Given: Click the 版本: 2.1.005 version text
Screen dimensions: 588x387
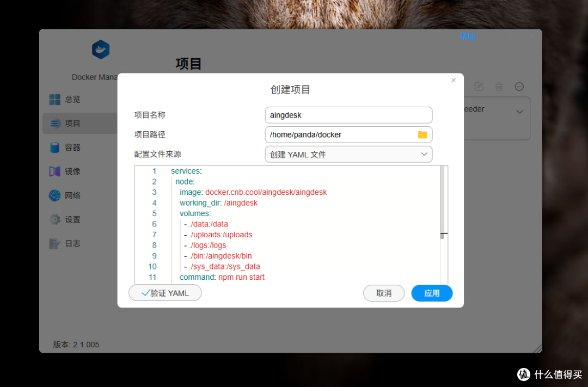Looking at the screenshot, I should pyautogui.click(x=76, y=344).
